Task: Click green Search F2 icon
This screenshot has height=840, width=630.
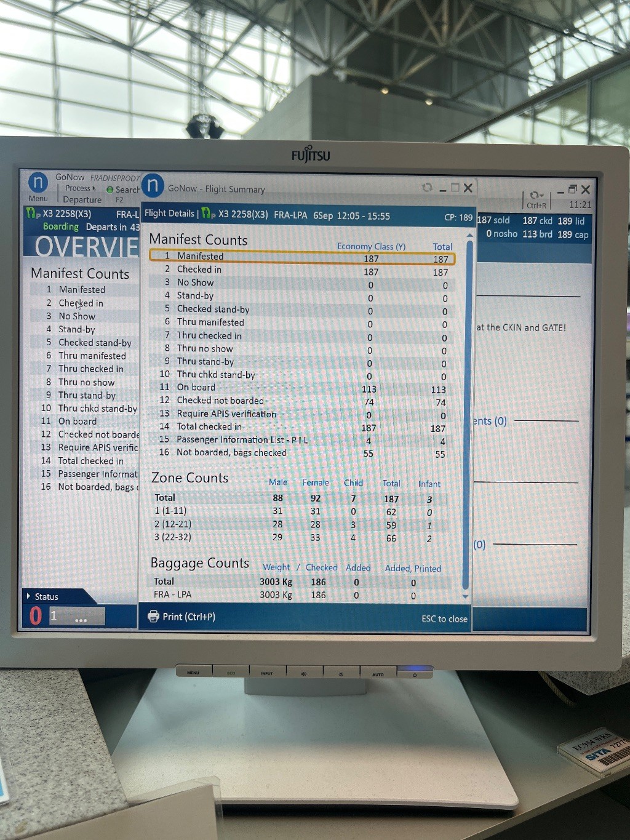Action: [110, 190]
